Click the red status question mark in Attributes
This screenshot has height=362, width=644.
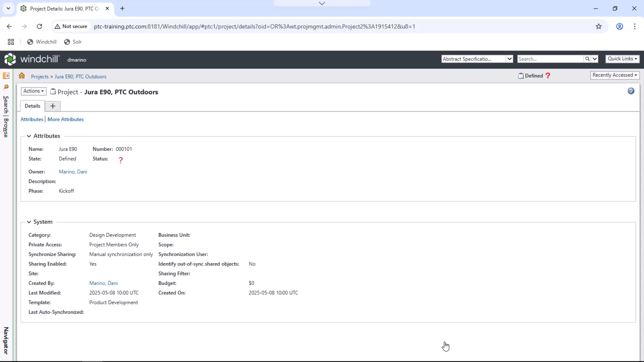tap(121, 160)
